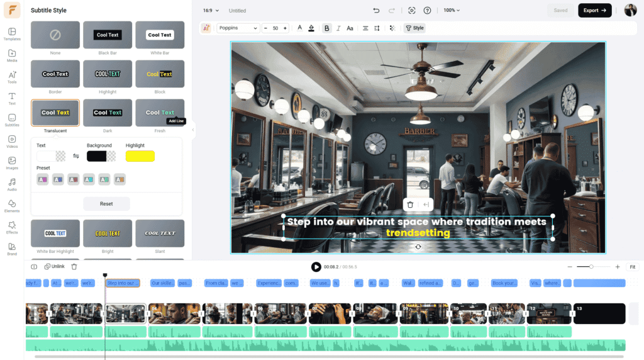Open the black Background color swatch
Screen dimensions: 644x360
[x=101, y=156]
